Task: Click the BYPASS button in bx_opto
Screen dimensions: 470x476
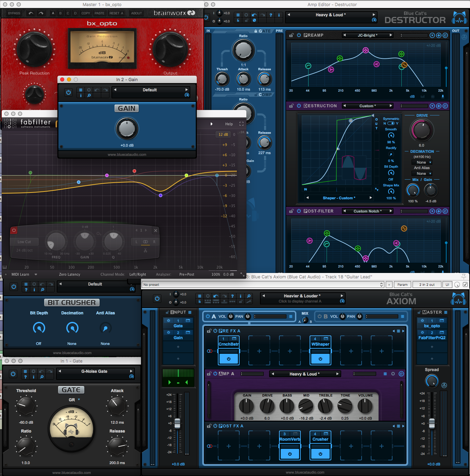Action: (14, 13)
